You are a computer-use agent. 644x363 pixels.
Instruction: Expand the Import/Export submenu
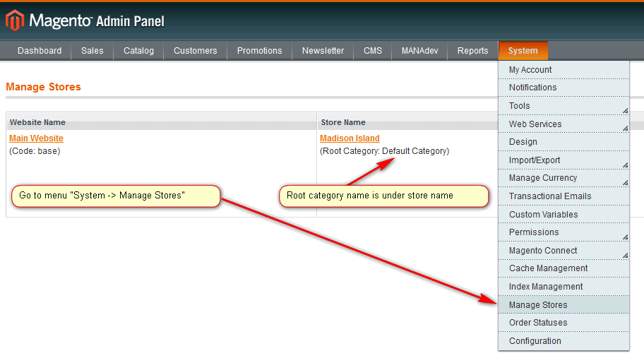(563, 160)
